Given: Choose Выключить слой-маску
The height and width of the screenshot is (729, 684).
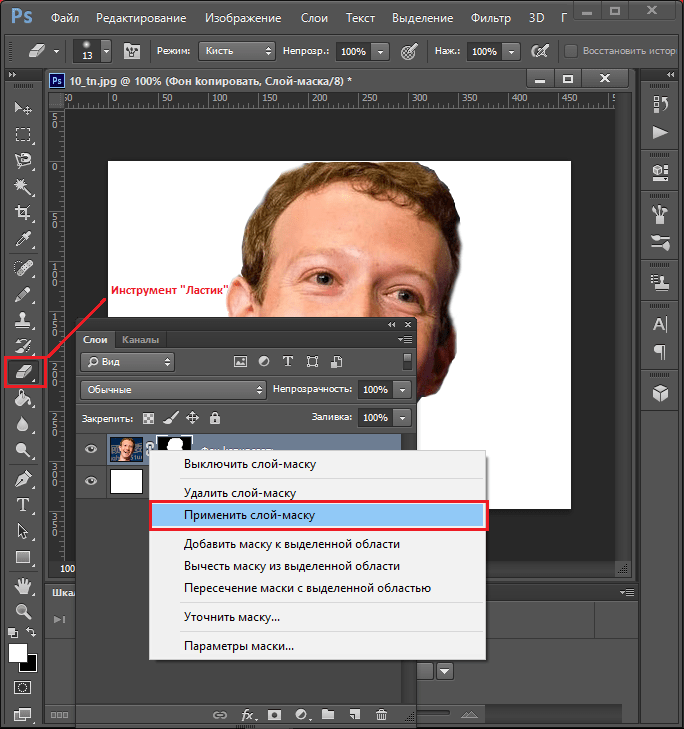Looking at the screenshot, I should [x=318, y=464].
